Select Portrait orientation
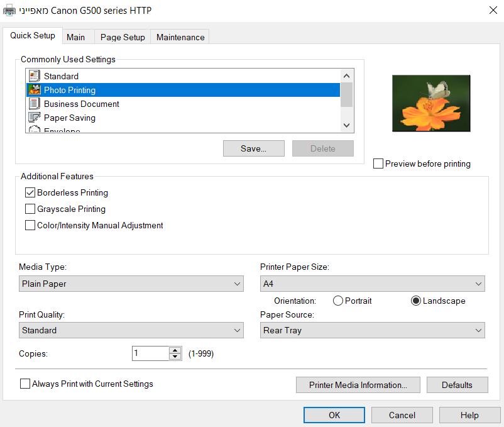Viewport: 504px width, 427px height. click(x=338, y=301)
